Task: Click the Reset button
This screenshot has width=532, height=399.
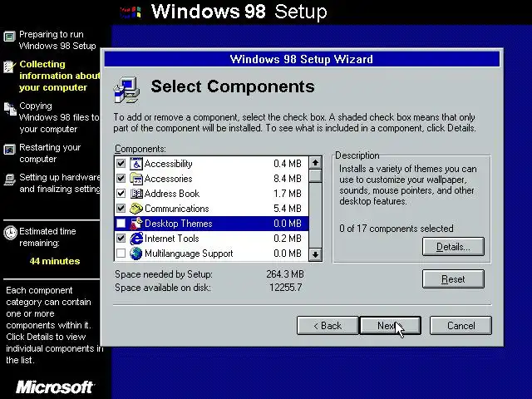Action: pos(453,279)
